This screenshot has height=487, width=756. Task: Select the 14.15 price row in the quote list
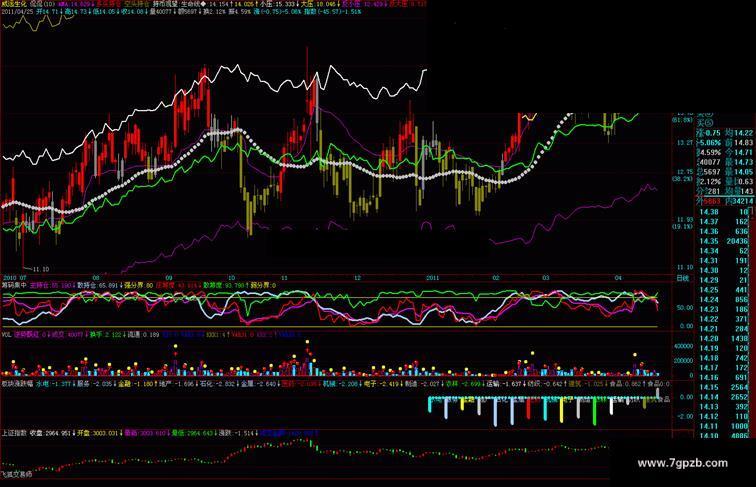[724, 387]
